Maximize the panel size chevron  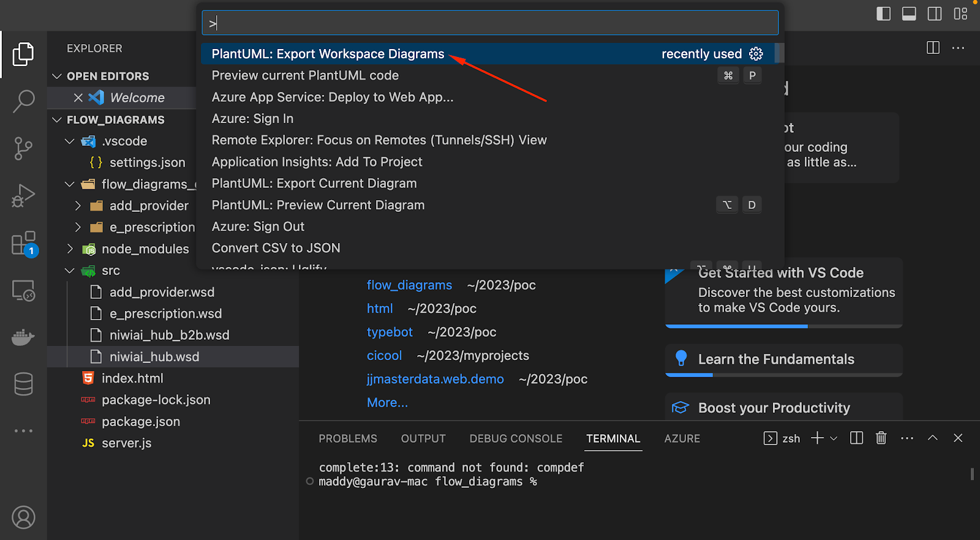coord(933,438)
